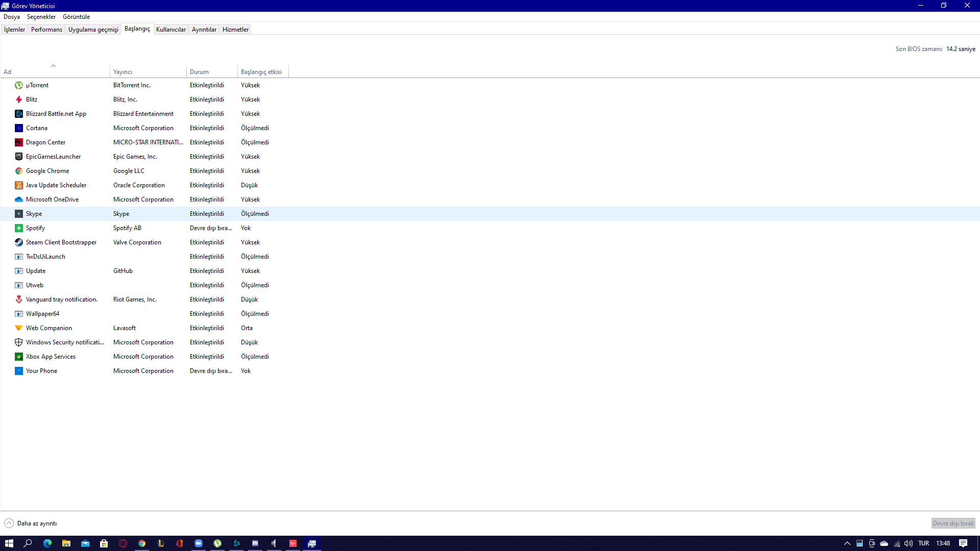The image size is (980, 551).
Task: Click the Riot Games, Inc. publisher cell
Action: pyautogui.click(x=135, y=299)
